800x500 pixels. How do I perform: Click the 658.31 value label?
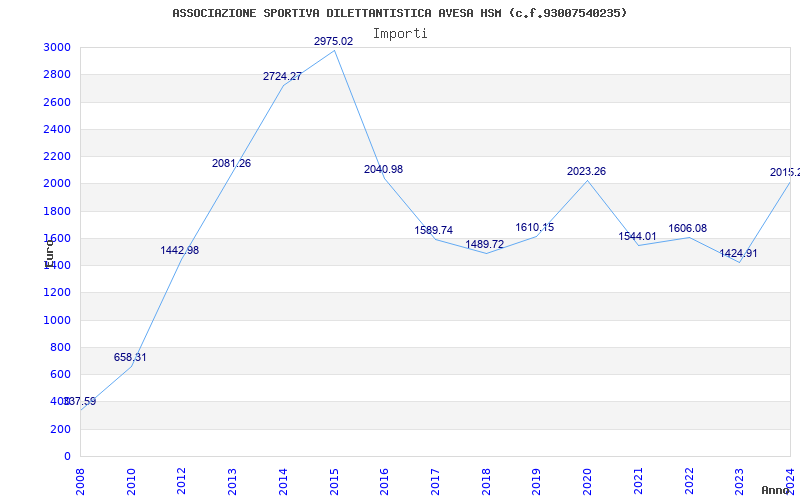point(130,357)
